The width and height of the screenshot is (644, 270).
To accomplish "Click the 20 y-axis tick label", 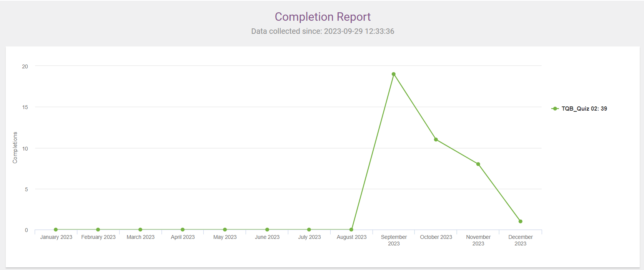I will point(25,66).
